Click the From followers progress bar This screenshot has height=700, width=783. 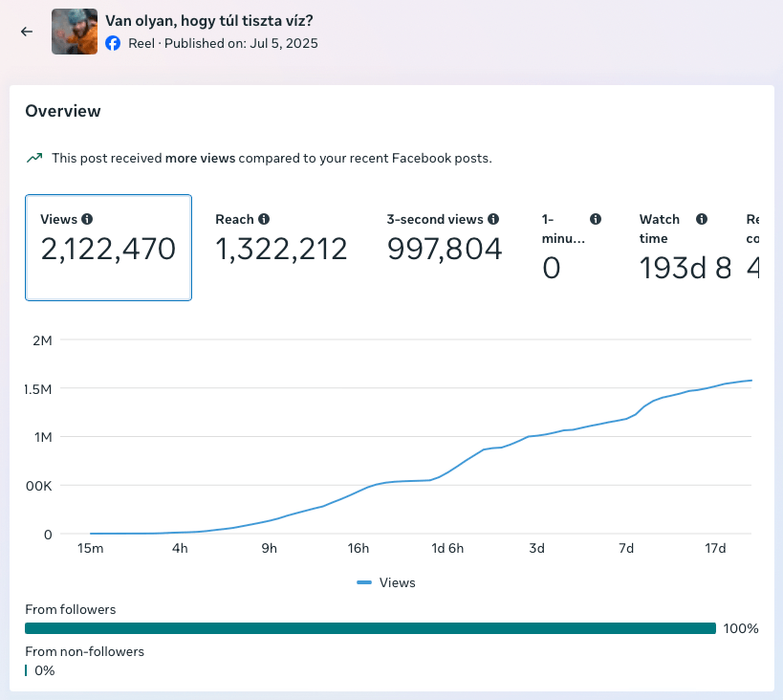click(x=371, y=628)
